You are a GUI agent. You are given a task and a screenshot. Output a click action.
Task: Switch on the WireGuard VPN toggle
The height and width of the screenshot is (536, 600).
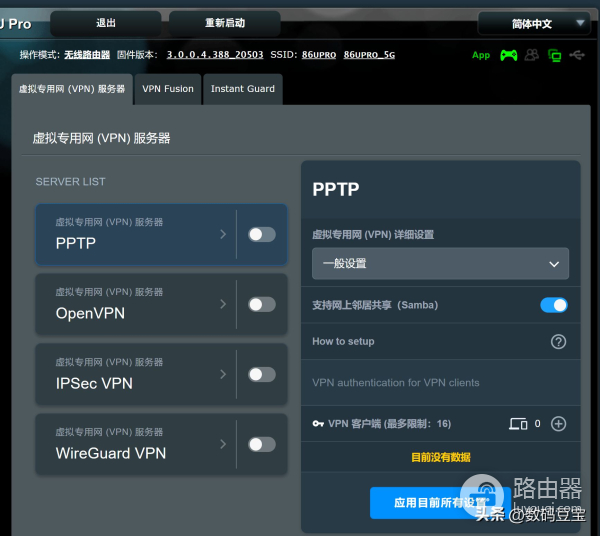(x=262, y=445)
